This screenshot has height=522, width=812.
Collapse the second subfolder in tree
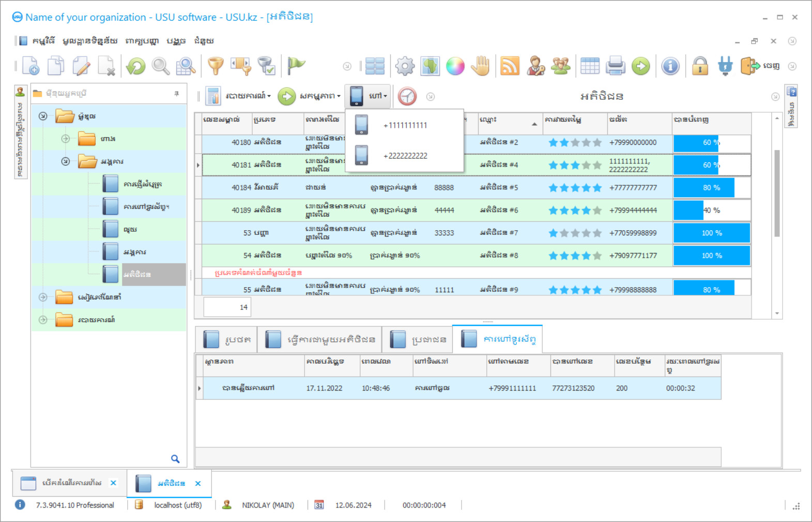[66, 161]
